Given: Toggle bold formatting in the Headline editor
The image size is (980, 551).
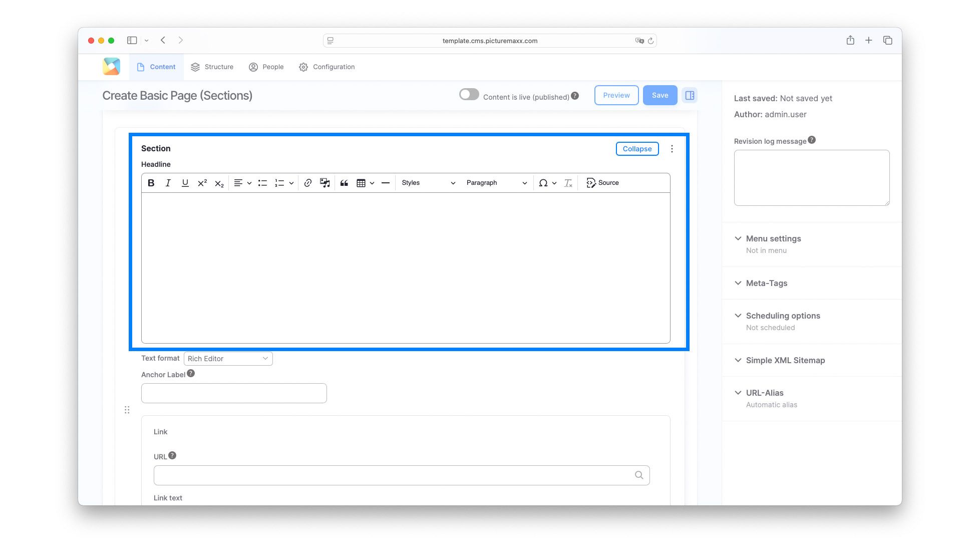Looking at the screenshot, I should coord(151,182).
